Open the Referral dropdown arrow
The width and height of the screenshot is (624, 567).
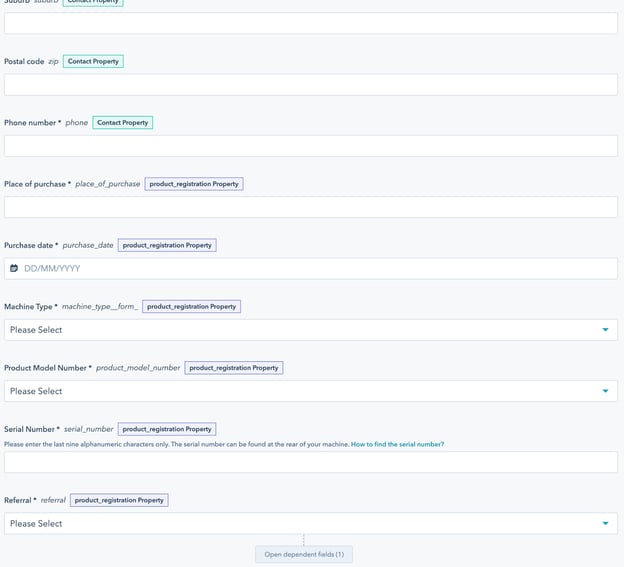[x=605, y=523]
